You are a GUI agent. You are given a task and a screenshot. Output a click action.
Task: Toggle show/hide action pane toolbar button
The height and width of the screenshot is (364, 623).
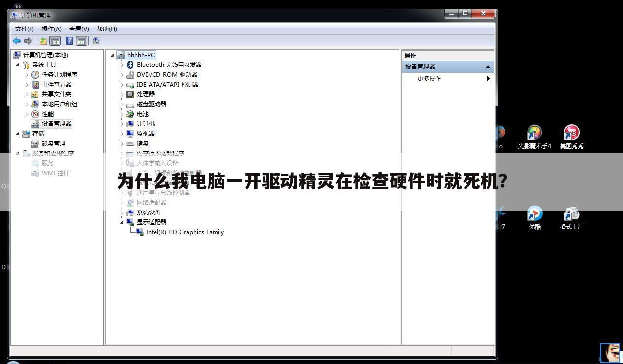[82, 41]
